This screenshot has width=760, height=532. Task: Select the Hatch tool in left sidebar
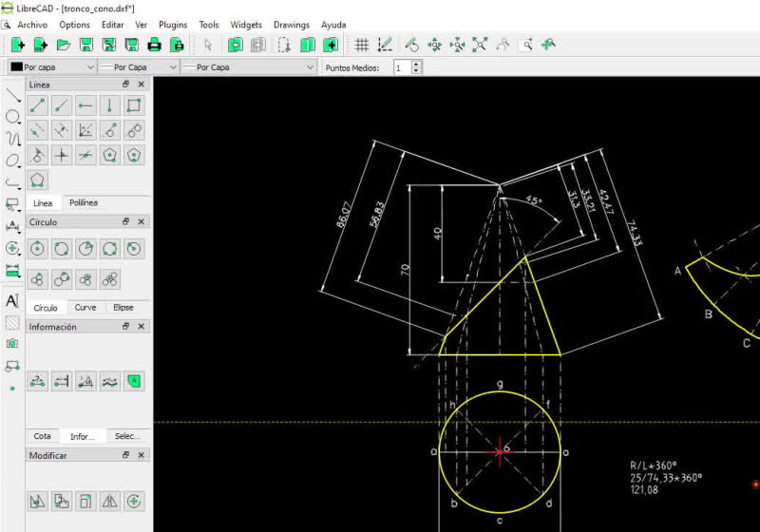[12, 322]
